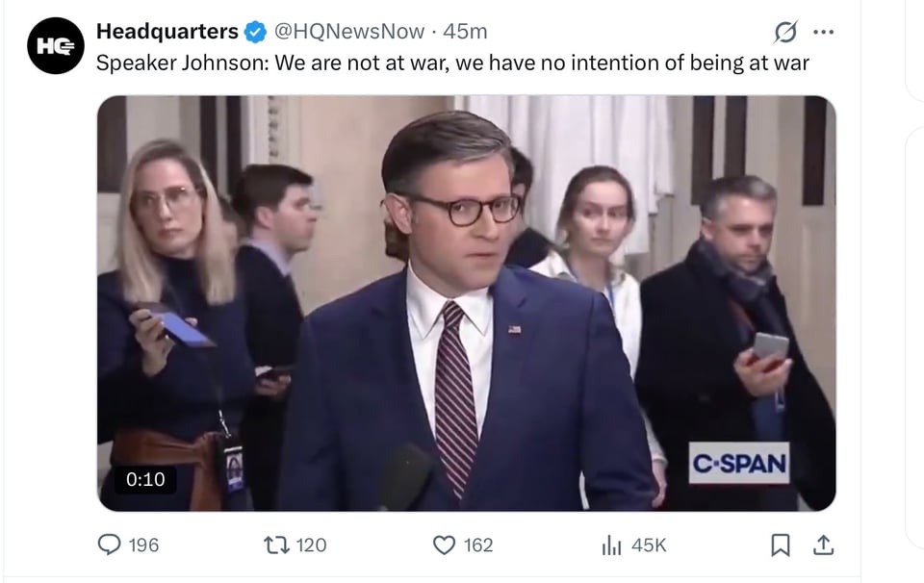
Task: Open view analytics bar chart icon
Action: point(611,545)
